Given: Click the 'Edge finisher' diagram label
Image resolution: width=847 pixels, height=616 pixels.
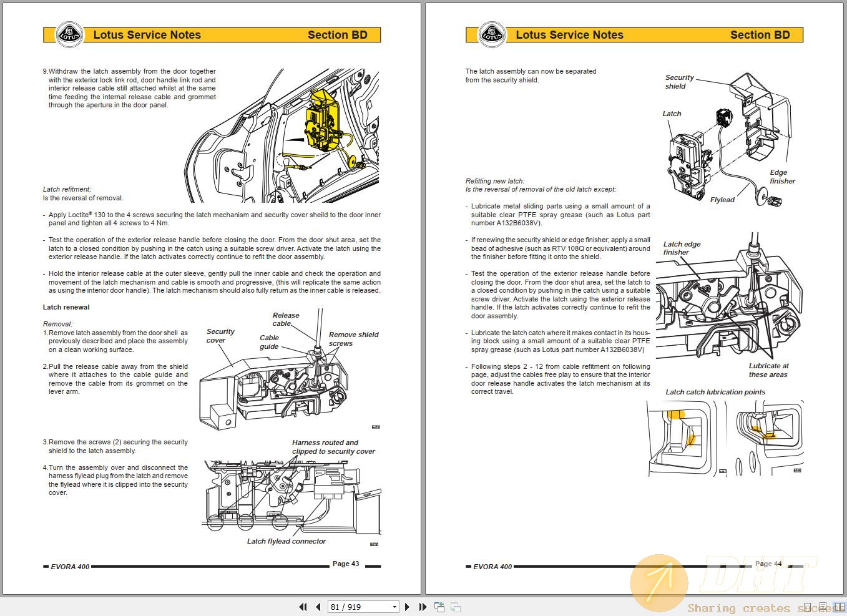Looking at the screenshot, I should (x=782, y=177).
